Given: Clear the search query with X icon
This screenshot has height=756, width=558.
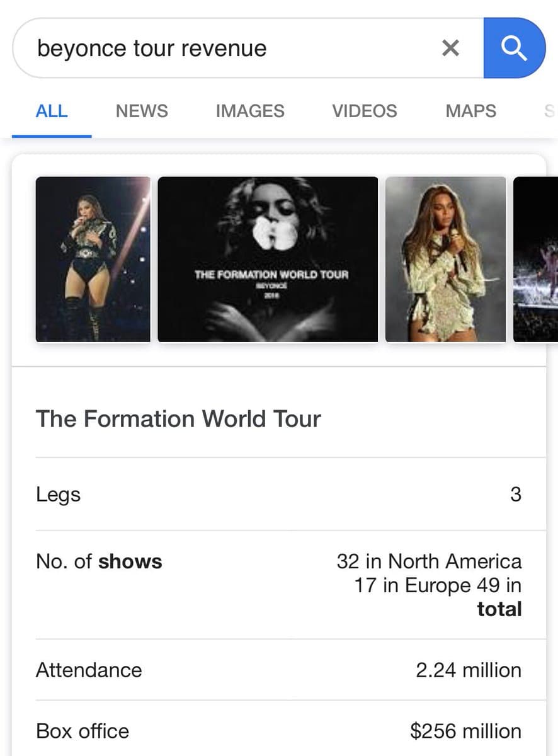Looking at the screenshot, I should 450,48.
